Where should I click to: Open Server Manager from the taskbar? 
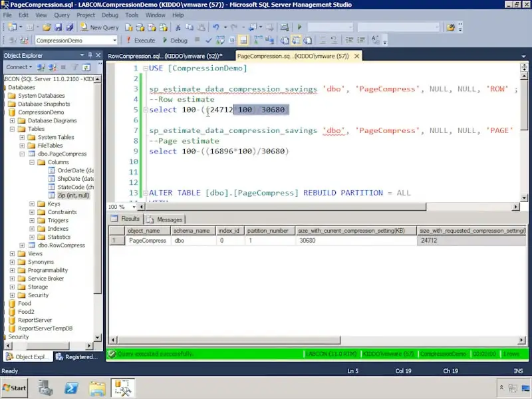tap(45, 388)
